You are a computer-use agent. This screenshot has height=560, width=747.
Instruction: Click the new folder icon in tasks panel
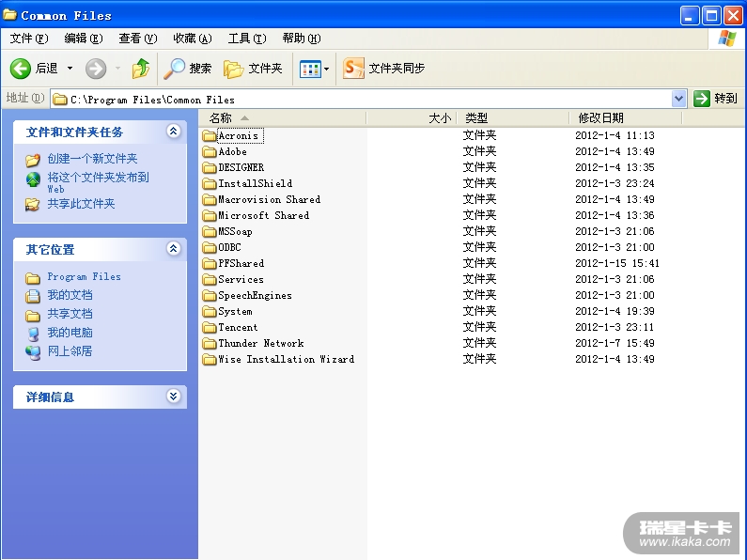coord(33,160)
